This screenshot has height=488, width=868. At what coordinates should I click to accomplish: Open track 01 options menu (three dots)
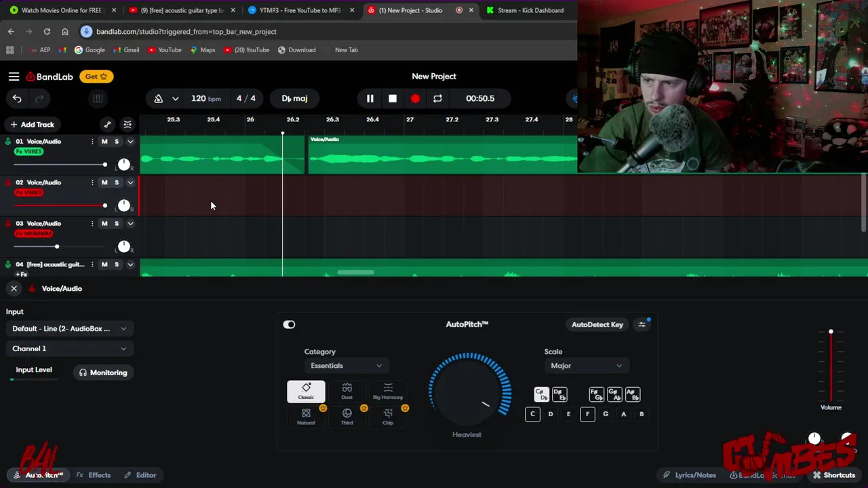point(92,142)
